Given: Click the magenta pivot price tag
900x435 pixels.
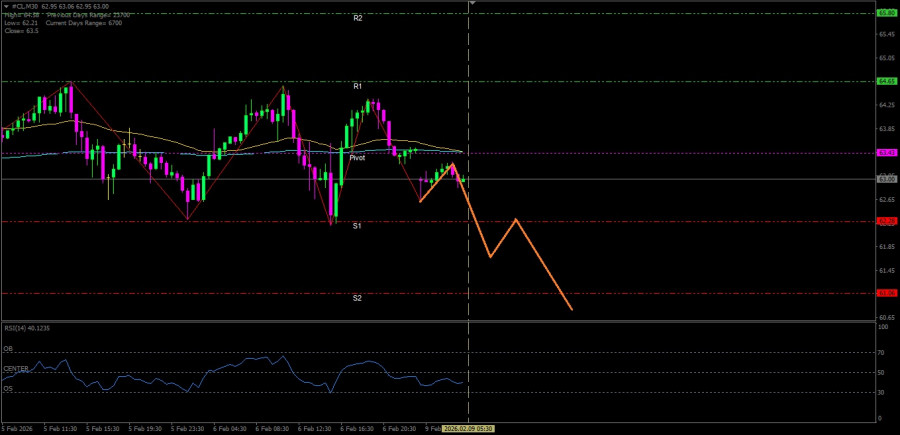Looking at the screenshot, I should pos(886,153).
